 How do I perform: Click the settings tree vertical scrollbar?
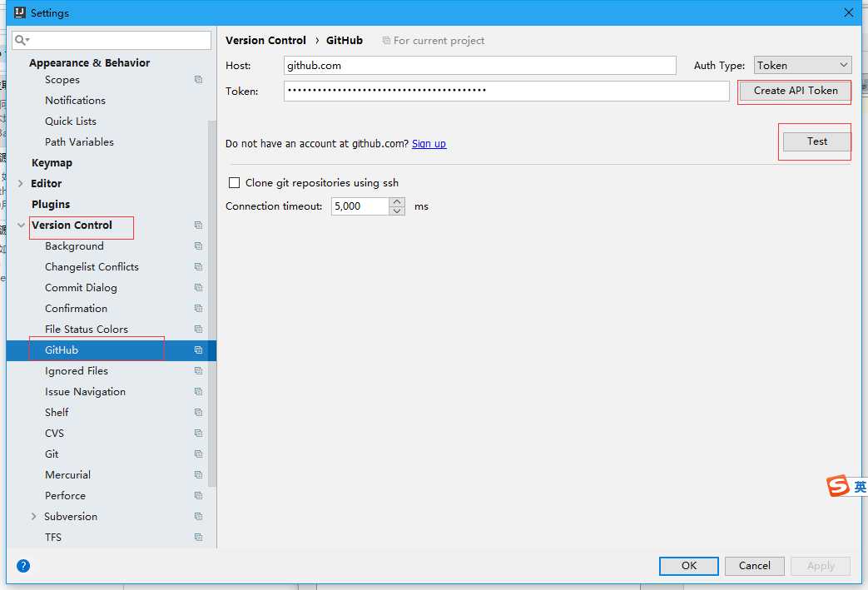212,303
